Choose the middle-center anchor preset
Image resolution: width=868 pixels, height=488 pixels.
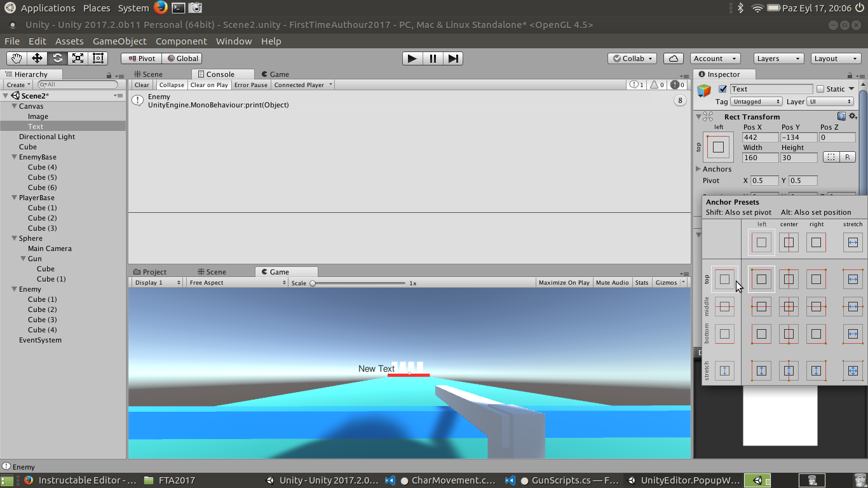click(789, 306)
